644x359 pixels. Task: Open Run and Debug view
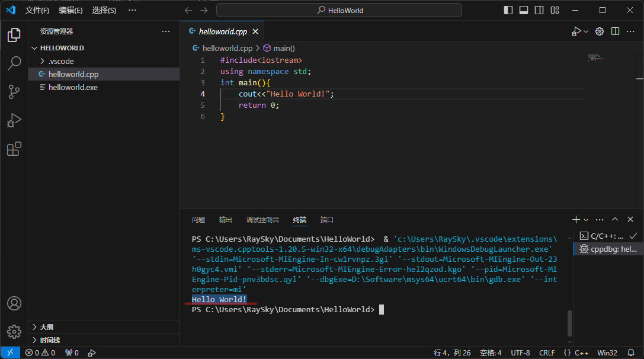click(x=14, y=120)
